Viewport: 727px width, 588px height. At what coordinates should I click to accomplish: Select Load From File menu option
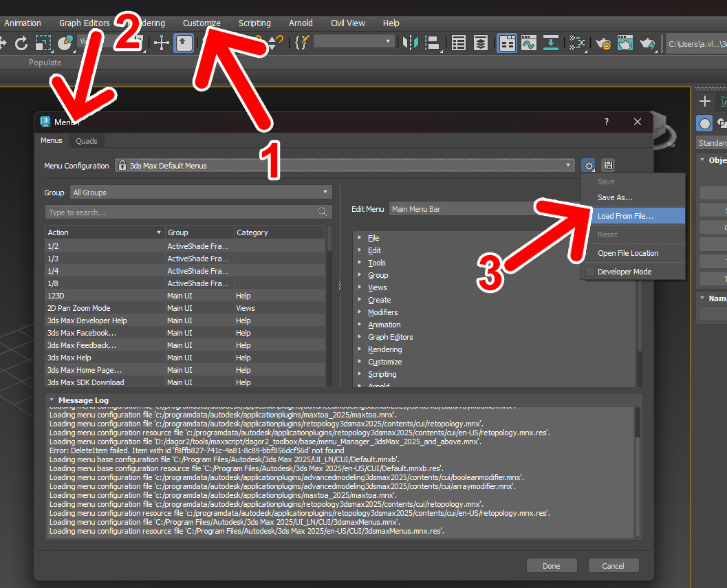625,216
